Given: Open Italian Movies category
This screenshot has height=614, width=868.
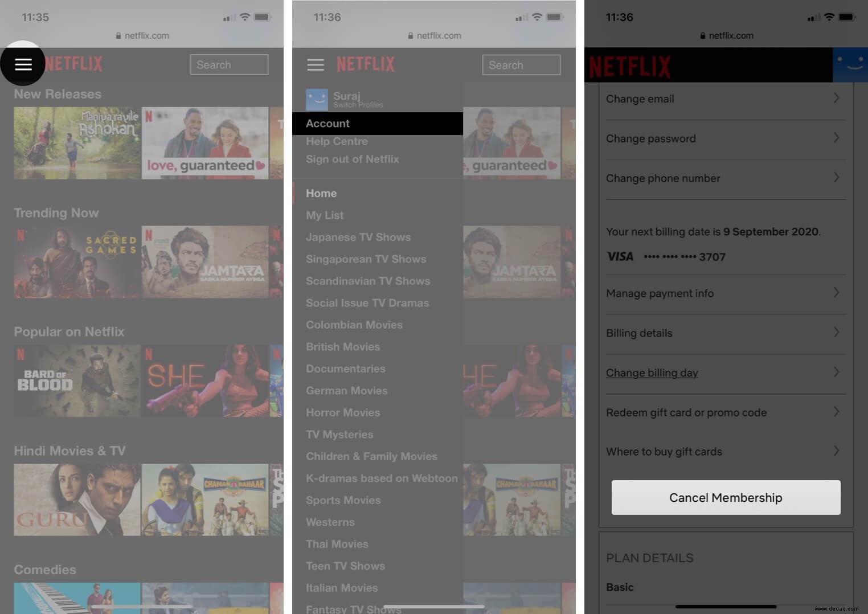Looking at the screenshot, I should (342, 588).
